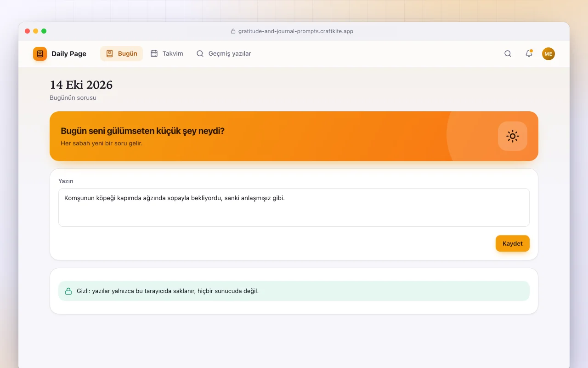
Task: Open the search magnifier icon in header
Action: pos(508,54)
